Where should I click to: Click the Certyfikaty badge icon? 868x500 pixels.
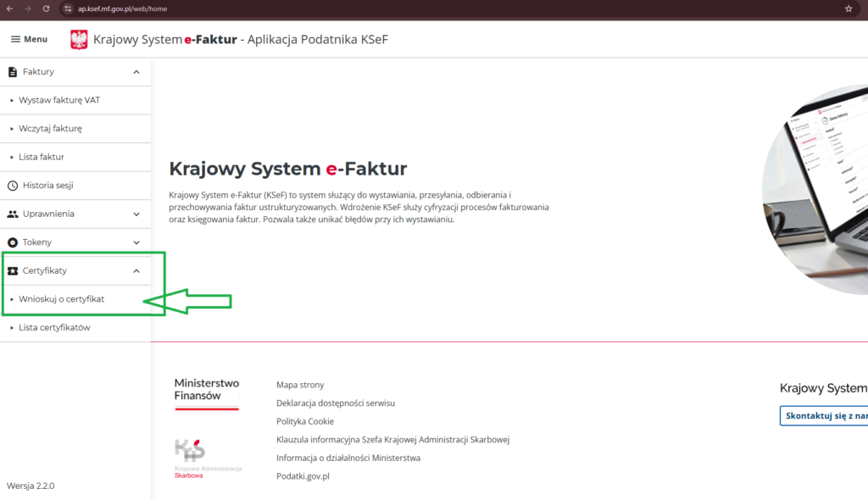coord(13,271)
